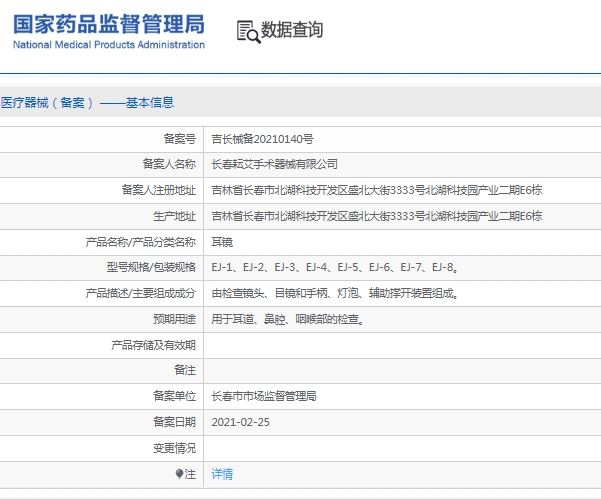
Task: Select the product name 耳镜
Action: point(222,242)
